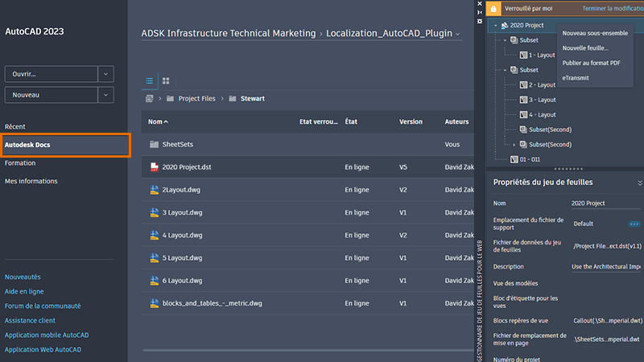The height and width of the screenshot is (362, 644).
Task: Select eTransmit from context menu
Action: 576,78
